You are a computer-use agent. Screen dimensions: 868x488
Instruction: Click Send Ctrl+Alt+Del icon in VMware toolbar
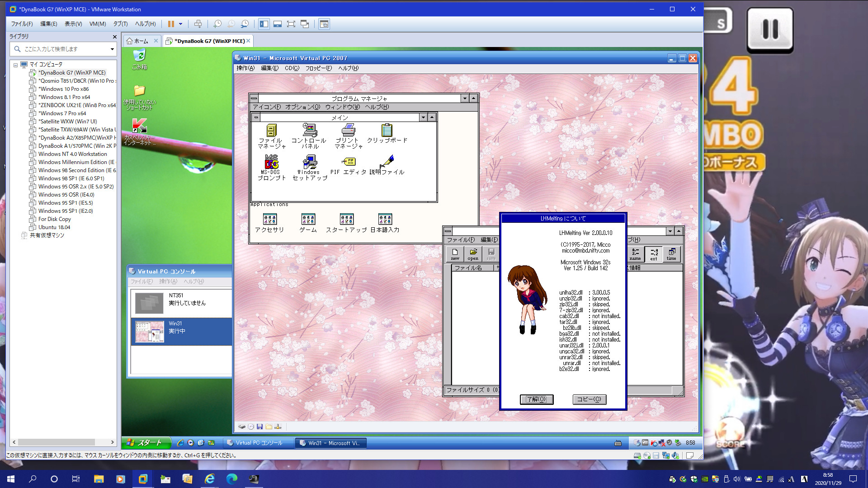198,24
